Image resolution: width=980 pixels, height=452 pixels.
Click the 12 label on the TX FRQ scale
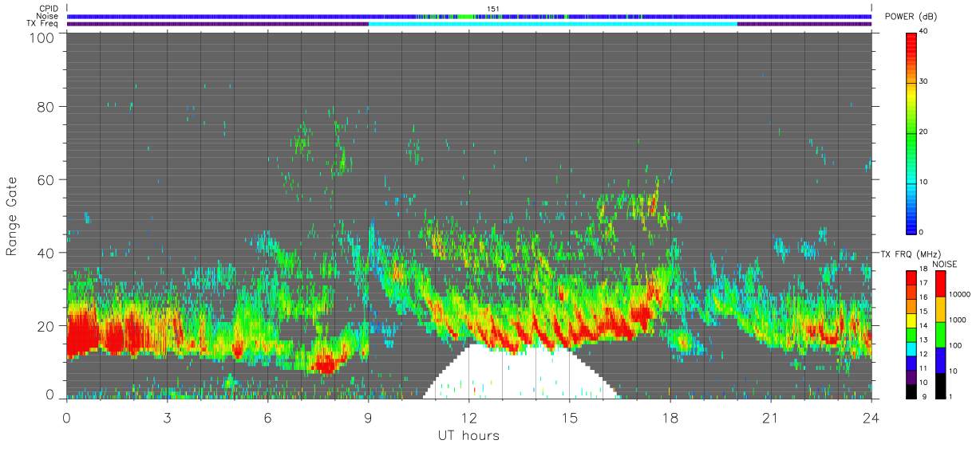[925, 353]
